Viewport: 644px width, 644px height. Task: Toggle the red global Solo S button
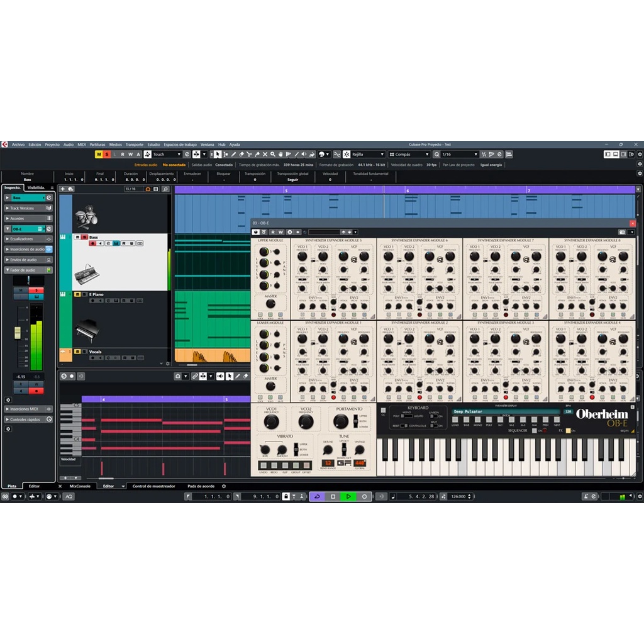pyautogui.click(x=107, y=155)
